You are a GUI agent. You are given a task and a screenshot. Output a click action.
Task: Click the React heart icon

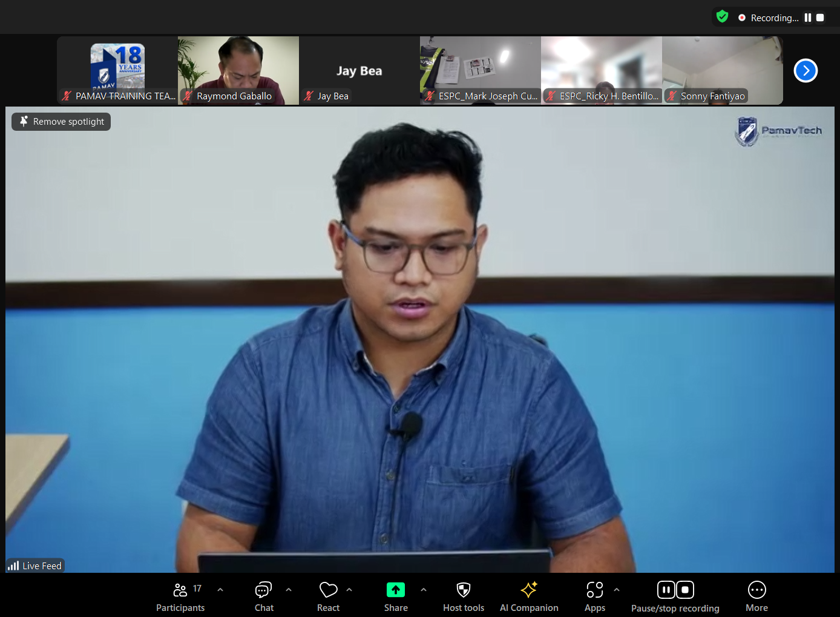pyautogui.click(x=328, y=589)
